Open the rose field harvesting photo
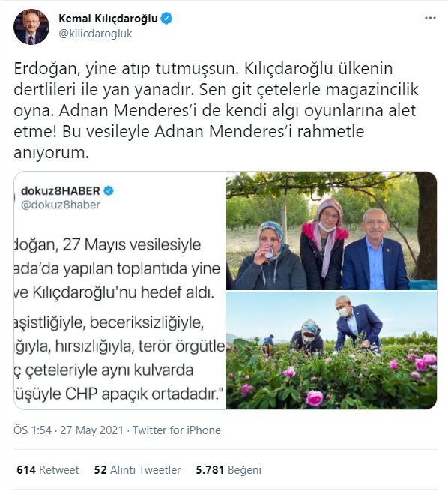 331,350
